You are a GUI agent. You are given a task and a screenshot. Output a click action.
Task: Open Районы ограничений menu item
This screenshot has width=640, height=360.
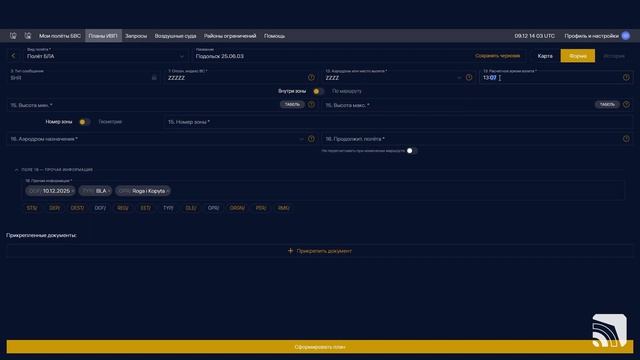pyautogui.click(x=230, y=36)
